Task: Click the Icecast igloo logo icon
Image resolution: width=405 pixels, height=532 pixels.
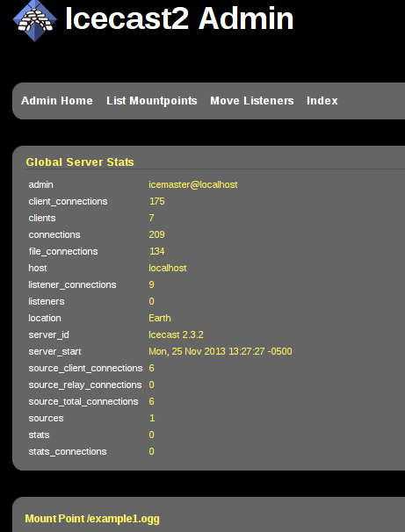Action: click(35, 20)
